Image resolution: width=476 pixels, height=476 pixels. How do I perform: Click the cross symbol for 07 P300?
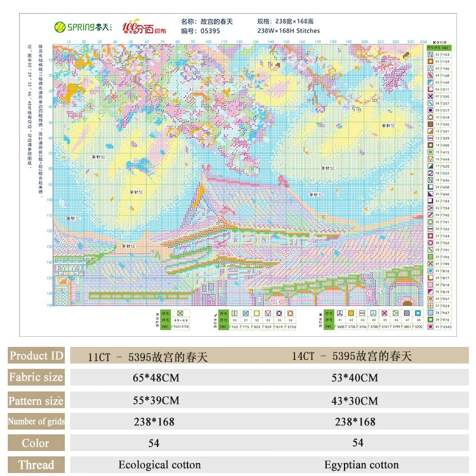430,96
